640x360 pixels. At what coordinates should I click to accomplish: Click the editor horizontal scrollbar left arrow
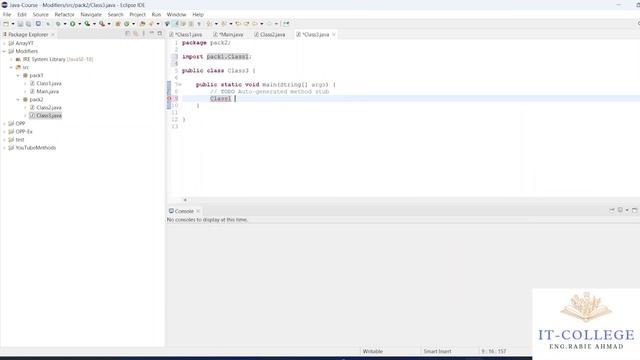[185, 200]
